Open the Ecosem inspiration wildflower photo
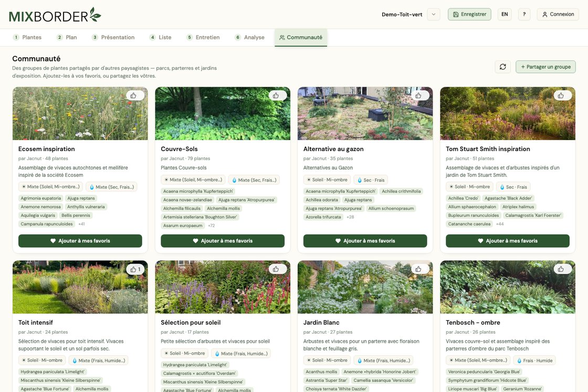 click(x=80, y=113)
